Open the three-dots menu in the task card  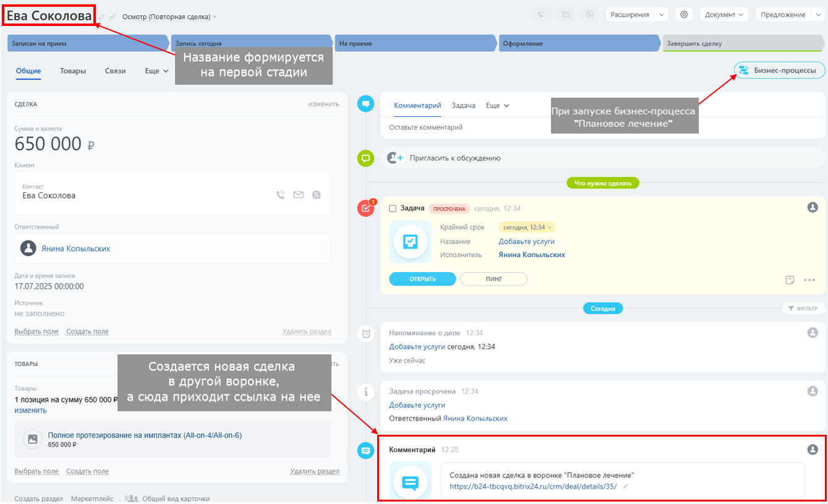pos(809,280)
